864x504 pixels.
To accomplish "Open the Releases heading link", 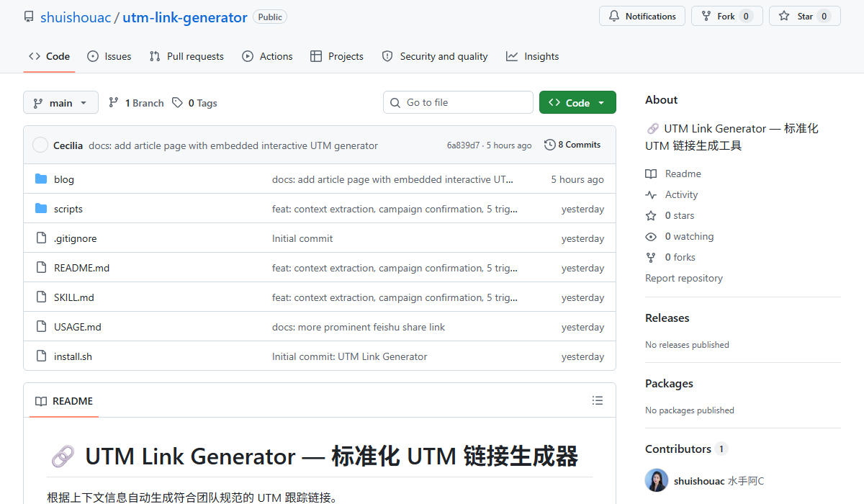I will (667, 318).
